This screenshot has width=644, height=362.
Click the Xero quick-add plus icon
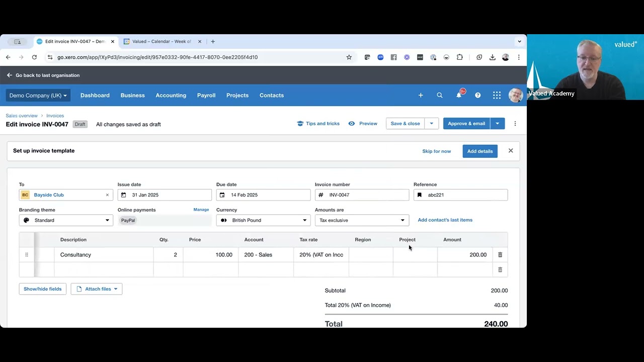click(421, 95)
